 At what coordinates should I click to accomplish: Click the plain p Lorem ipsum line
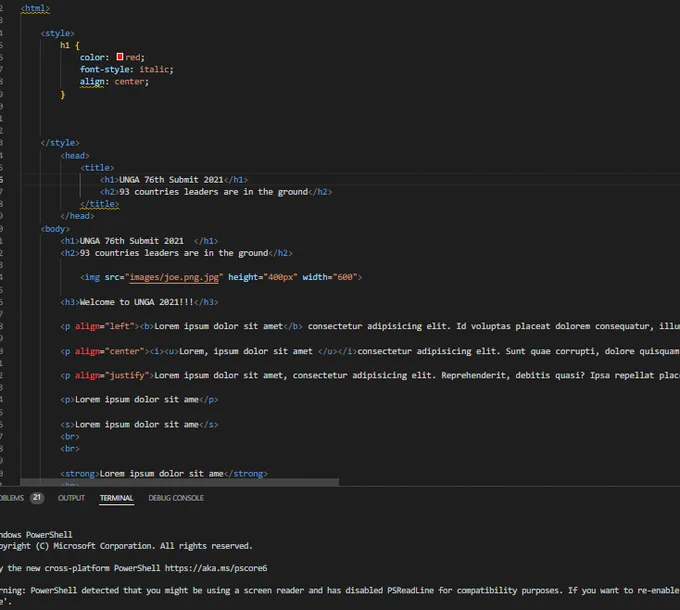[139, 400]
